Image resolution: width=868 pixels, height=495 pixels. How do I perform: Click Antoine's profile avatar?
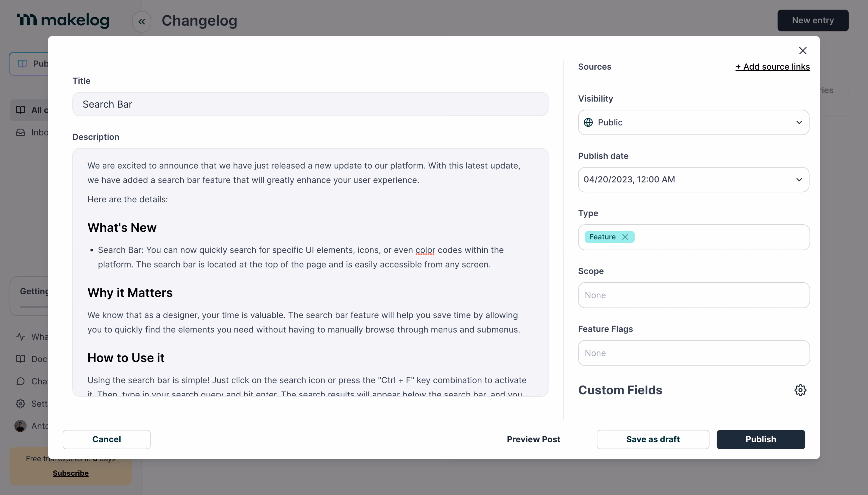click(20, 426)
